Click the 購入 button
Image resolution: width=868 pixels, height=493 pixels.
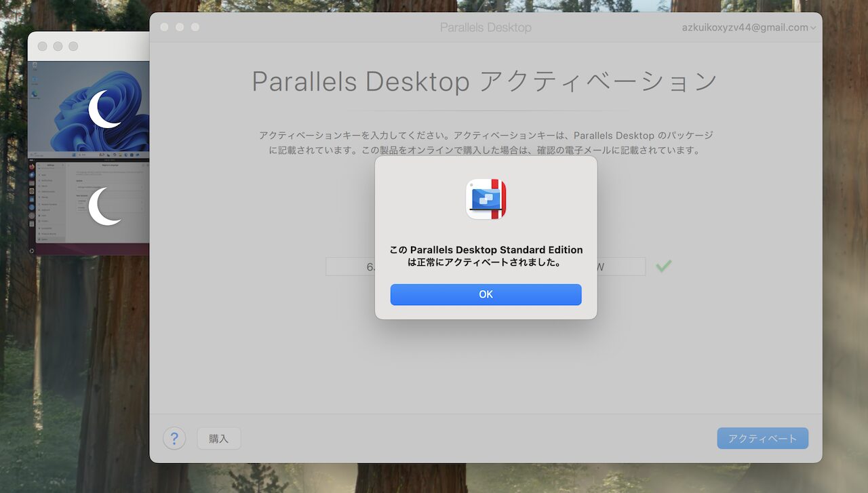[x=218, y=439]
